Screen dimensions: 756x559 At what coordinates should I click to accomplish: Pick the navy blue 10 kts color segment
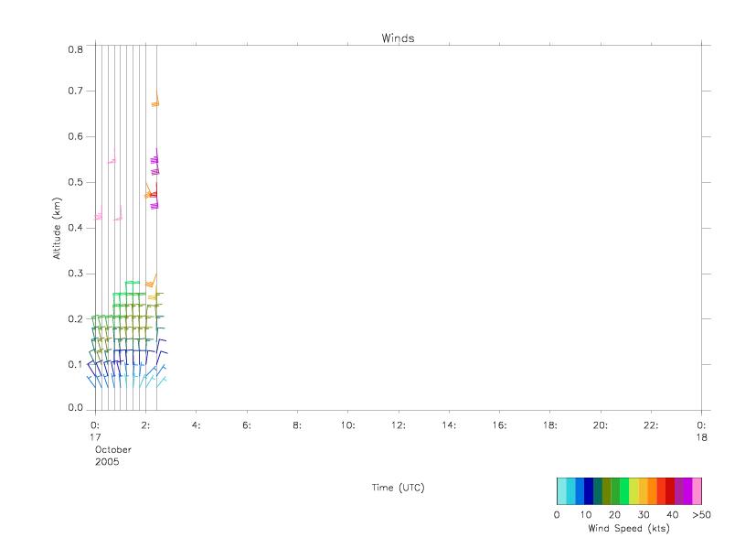[x=589, y=491]
